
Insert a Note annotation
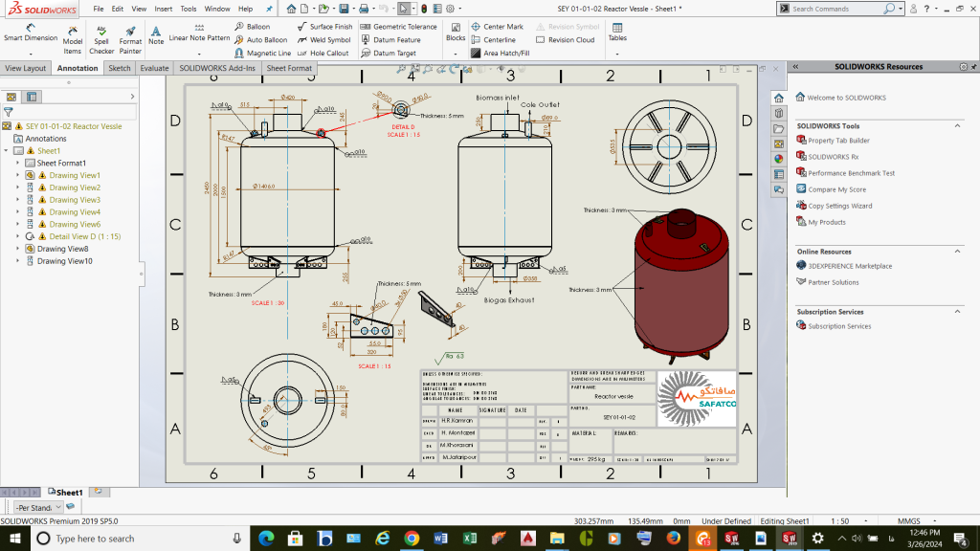[156, 33]
